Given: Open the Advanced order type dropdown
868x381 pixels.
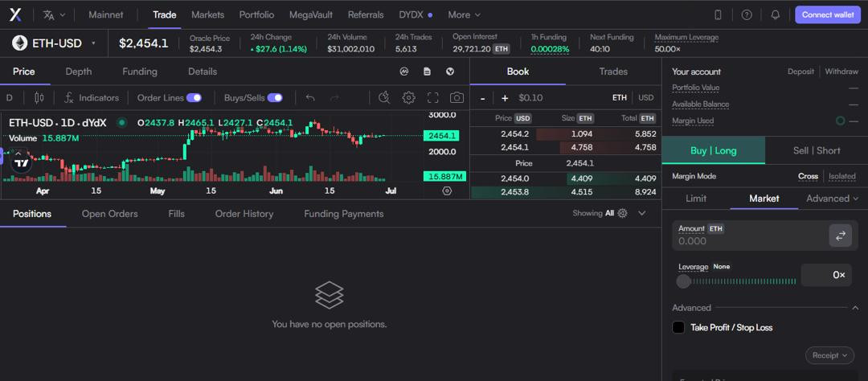Looking at the screenshot, I should [x=832, y=198].
